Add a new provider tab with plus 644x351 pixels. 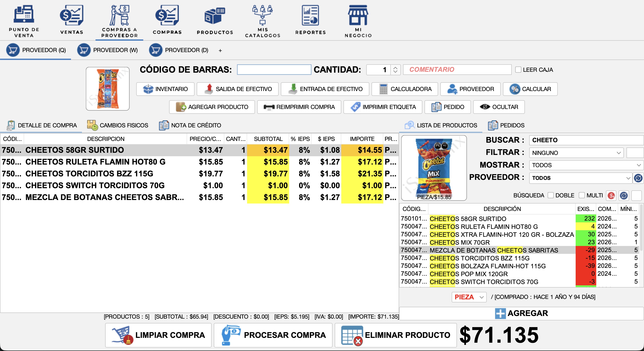coord(220,51)
